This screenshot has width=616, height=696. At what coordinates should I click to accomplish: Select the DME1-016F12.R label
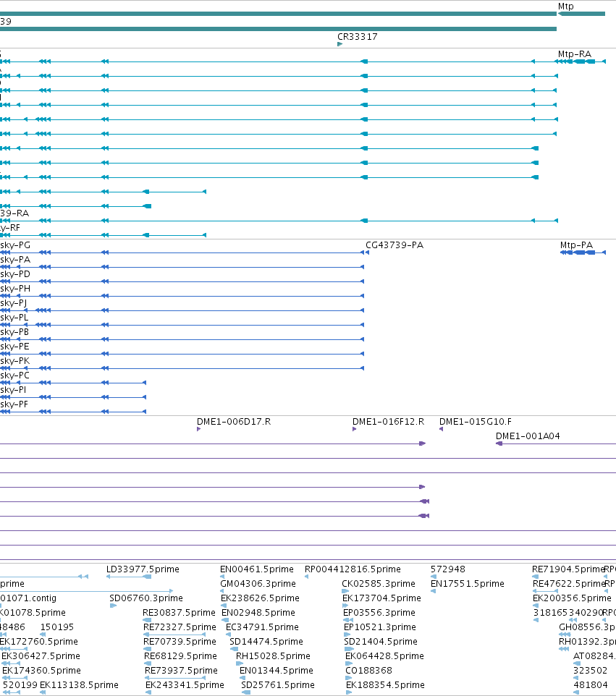click(389, 422)
